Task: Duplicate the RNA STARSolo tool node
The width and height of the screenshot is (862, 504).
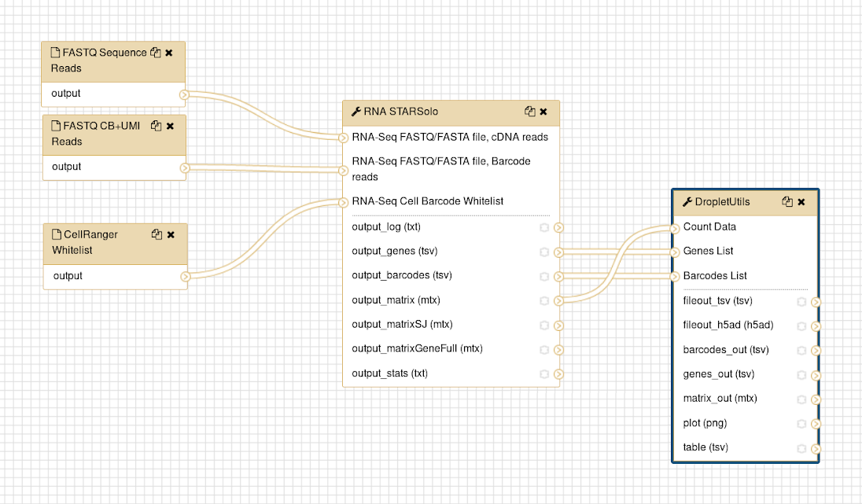Action: (x=530, y=112)
